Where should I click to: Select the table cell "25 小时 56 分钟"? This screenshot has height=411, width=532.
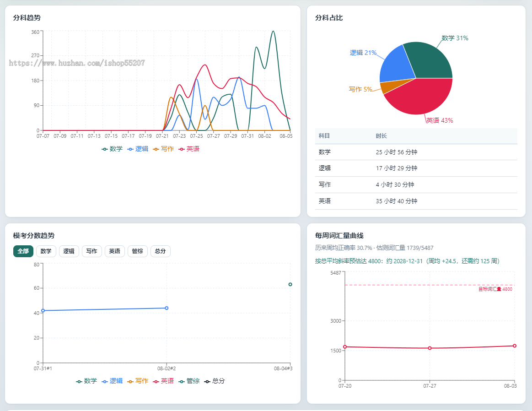click(x=397, y=152)
